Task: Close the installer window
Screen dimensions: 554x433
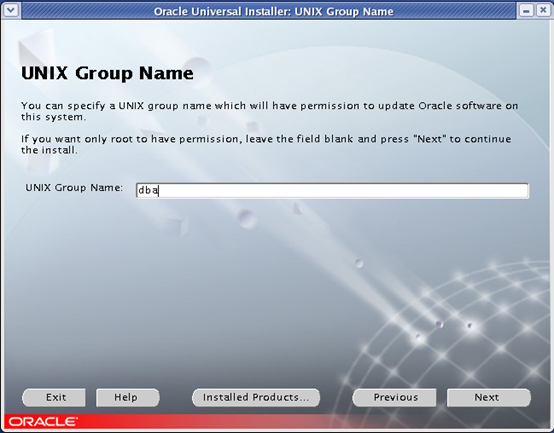Action: 543,11
